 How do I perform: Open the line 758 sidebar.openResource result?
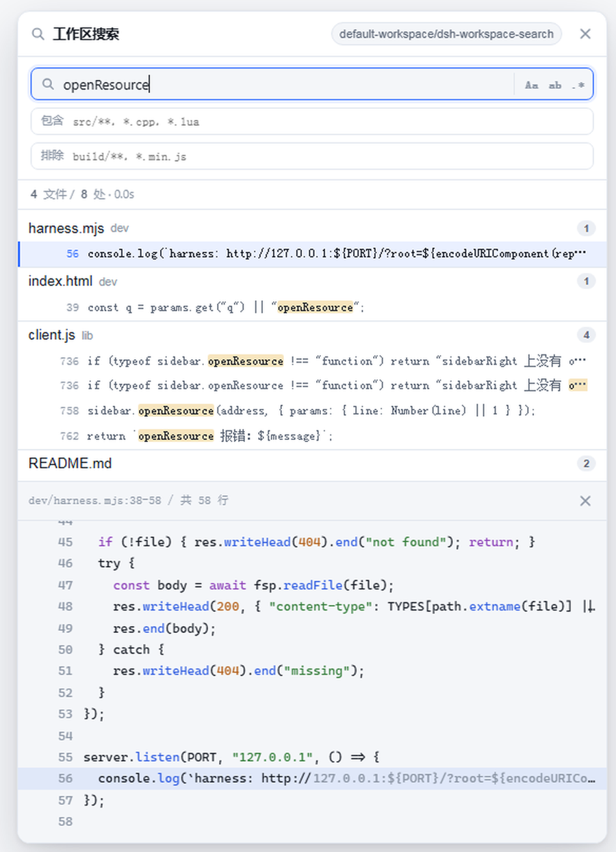pos(312,411)
